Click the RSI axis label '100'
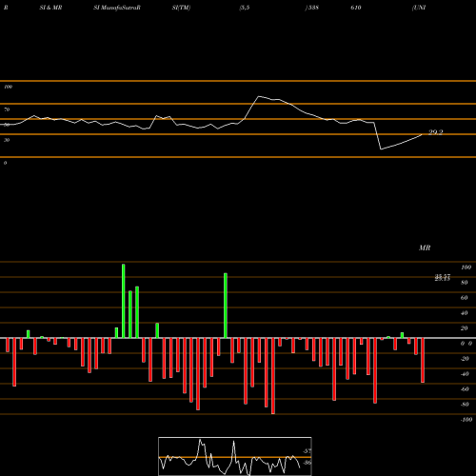This screenshot has width=476, height=476. 8,87
